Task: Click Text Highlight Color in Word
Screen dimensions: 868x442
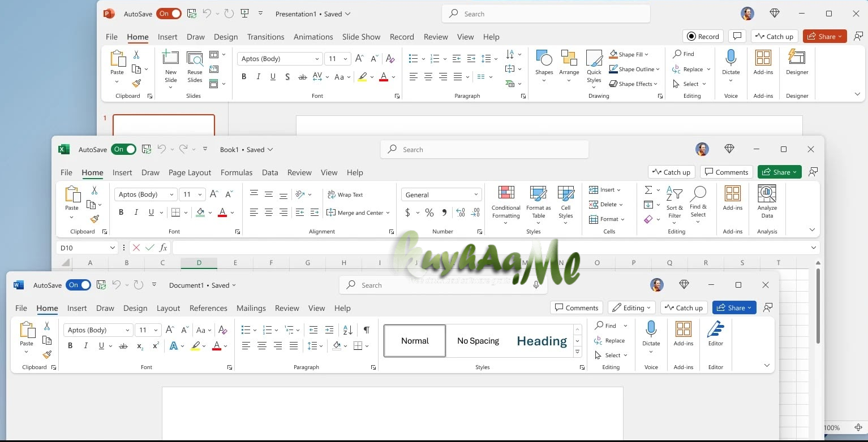Action: point(195,346)
